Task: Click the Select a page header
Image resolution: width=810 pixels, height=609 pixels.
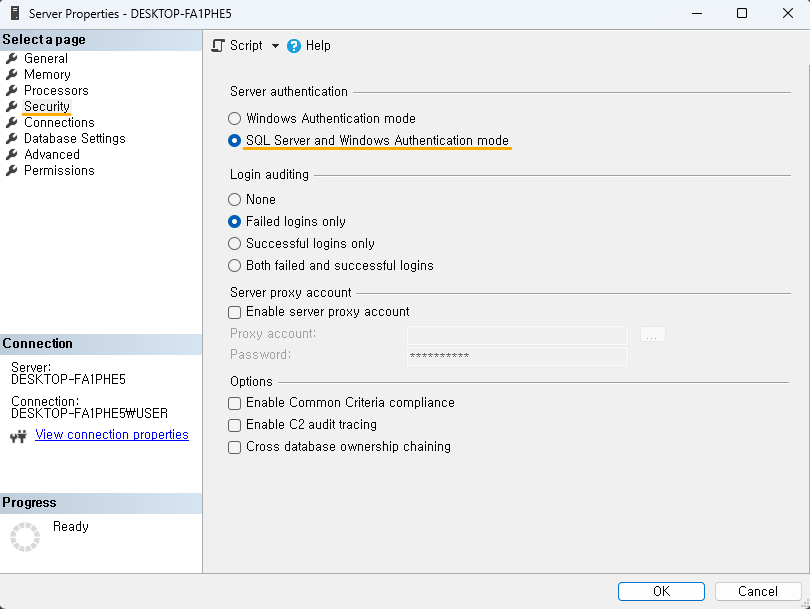Action: (101, 40)
